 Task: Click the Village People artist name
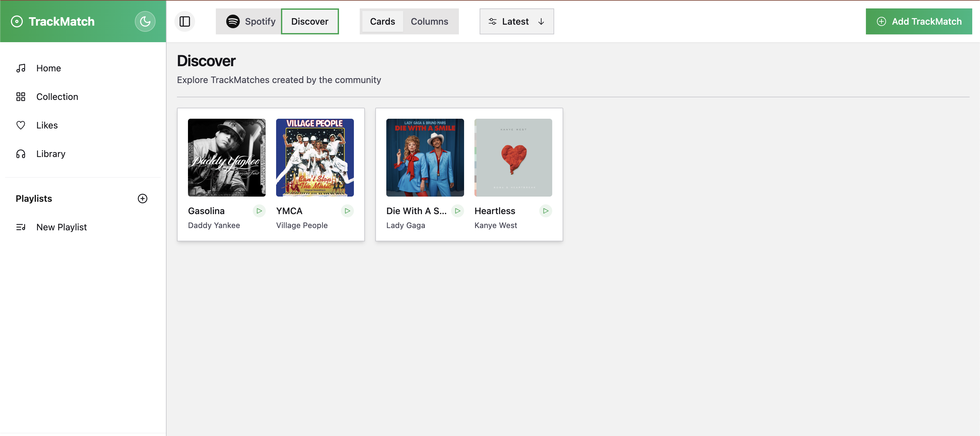[302, 225]
